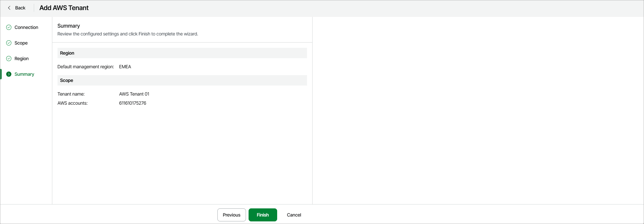Image resolution: width=644 pixels, height=224 pixels.
Task: Select the Summary wizard step
Action: (x=24, y=74)
